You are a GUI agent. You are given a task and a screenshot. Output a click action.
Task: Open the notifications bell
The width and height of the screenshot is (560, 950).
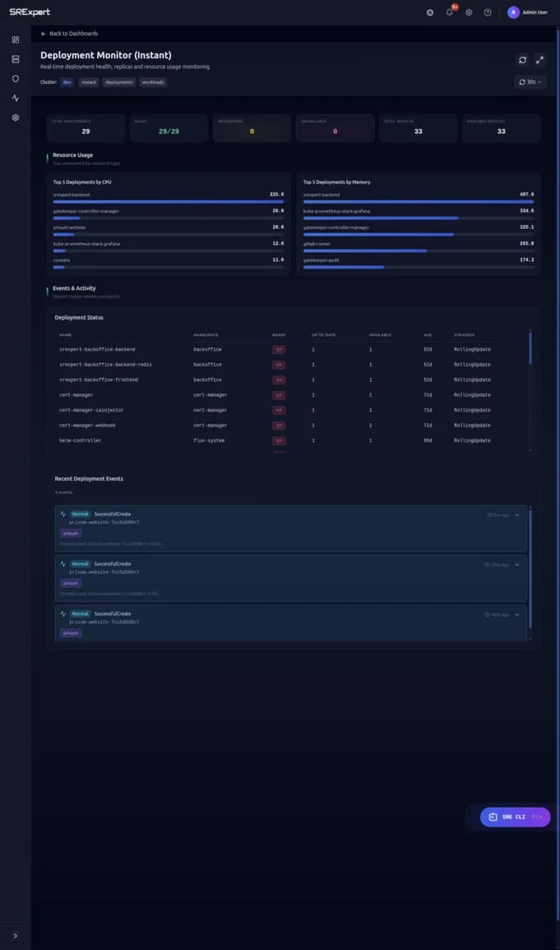(x=449, y=13)
